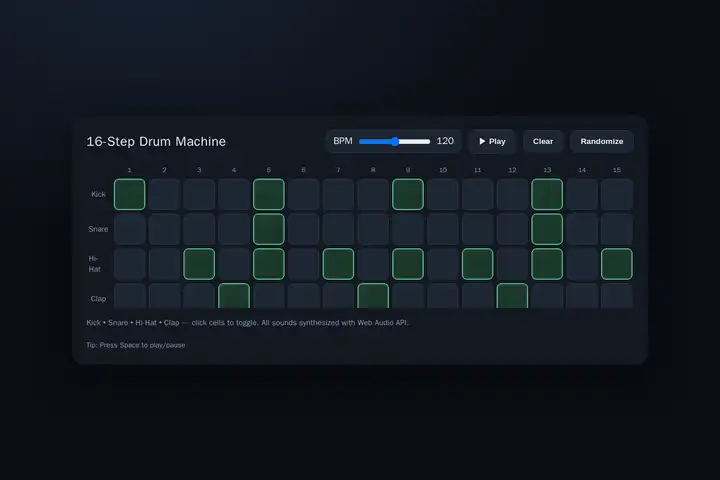Enable the Snare cell at step 14
The height and width of the screenshot is (480, 720).
click(x=582, y=229)
